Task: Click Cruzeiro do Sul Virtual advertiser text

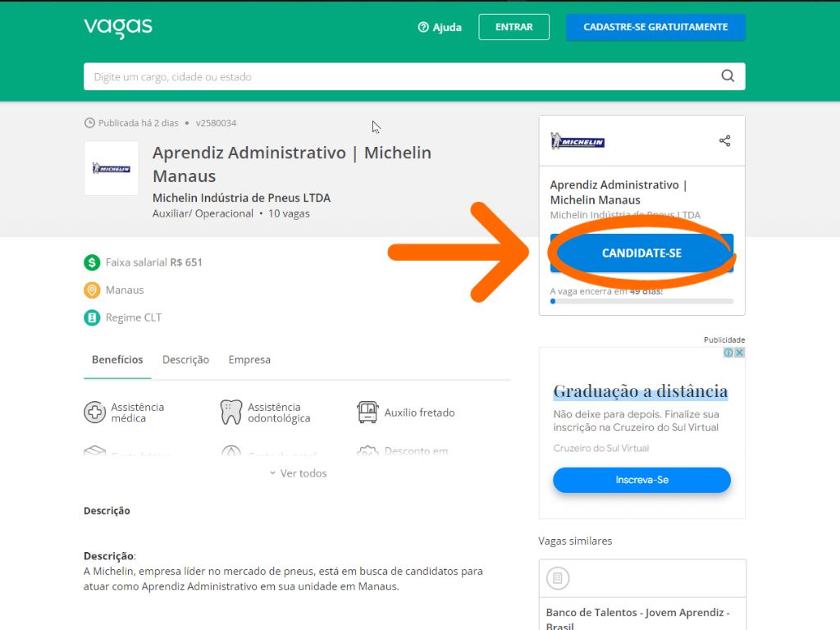Action: pos(601,448)
